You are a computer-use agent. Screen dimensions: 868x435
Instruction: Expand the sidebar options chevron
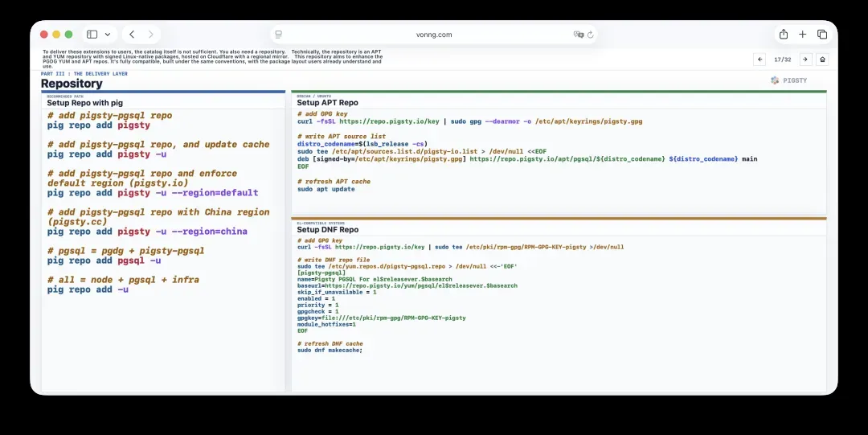(108, 35)
